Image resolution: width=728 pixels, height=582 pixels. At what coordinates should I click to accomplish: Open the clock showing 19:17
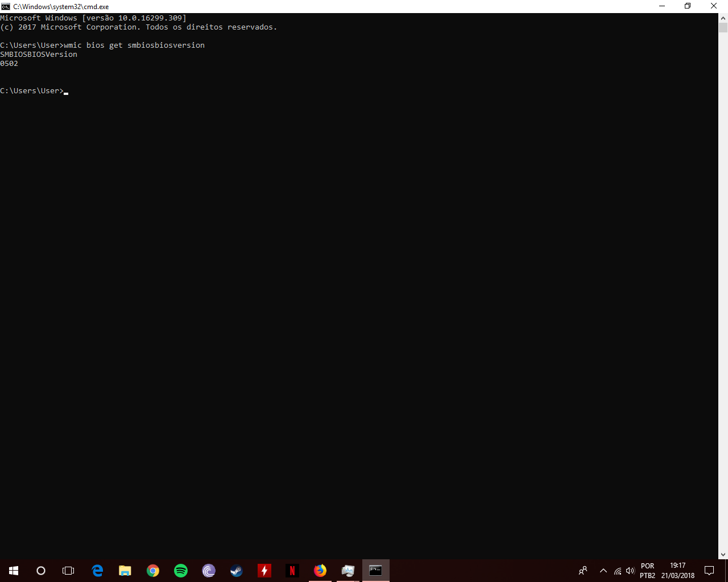tap(677, 571)
